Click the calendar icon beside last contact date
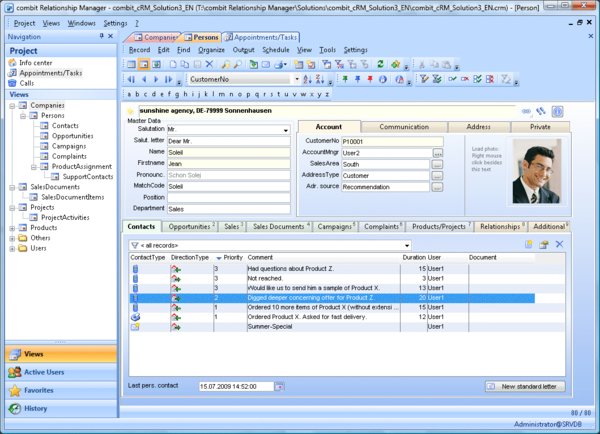The image size is (600, 434). (279, 386)
